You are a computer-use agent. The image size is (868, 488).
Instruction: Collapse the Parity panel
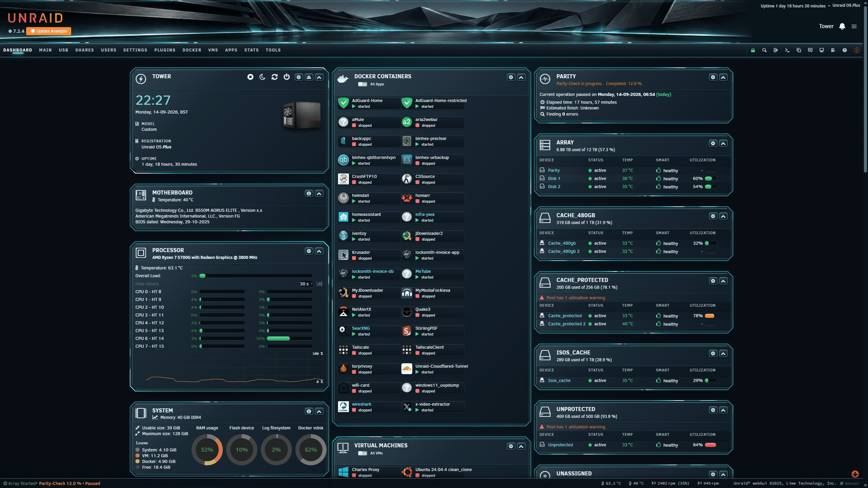pos(723,77)
